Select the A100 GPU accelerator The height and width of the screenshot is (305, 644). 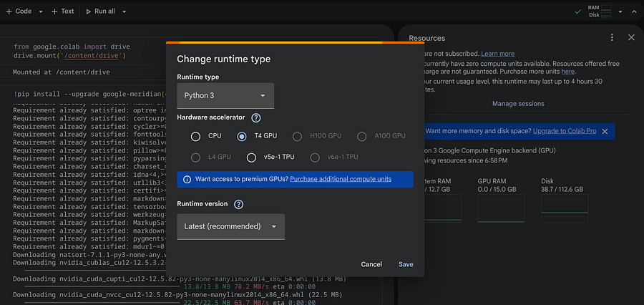point(361,136)
